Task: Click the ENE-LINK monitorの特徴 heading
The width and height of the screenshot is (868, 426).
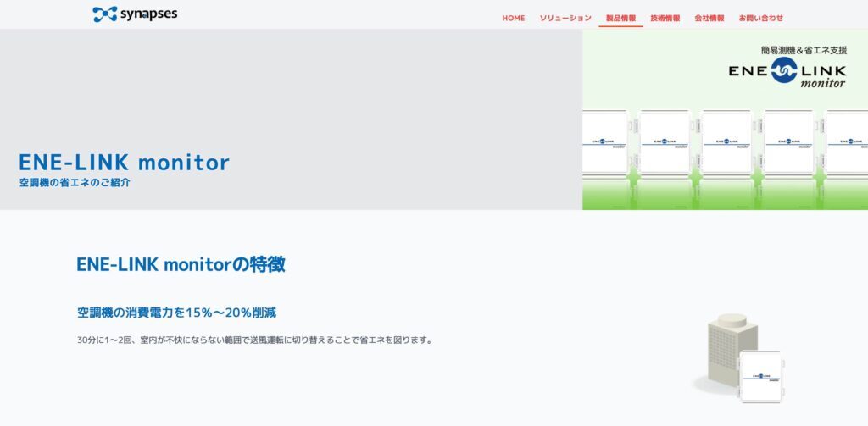Action: [x=181, y=264]
